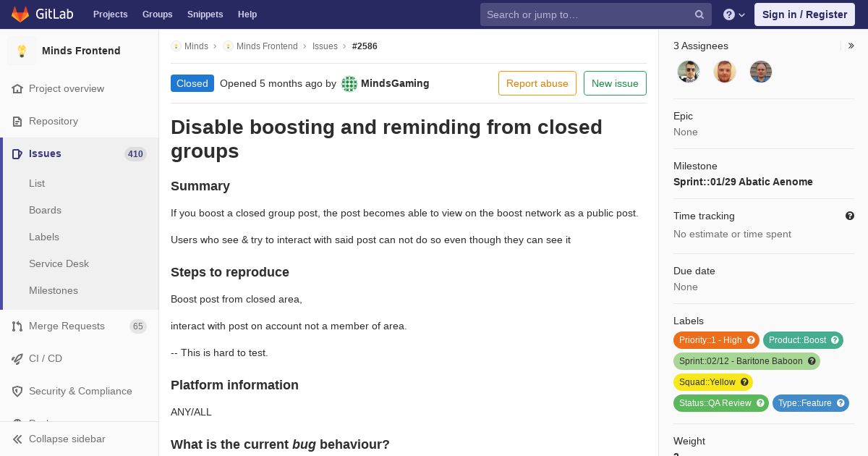Viewport: 868px width, 456px height.
Task: Click the Merge Requests icon
Action: coord(17,326)
